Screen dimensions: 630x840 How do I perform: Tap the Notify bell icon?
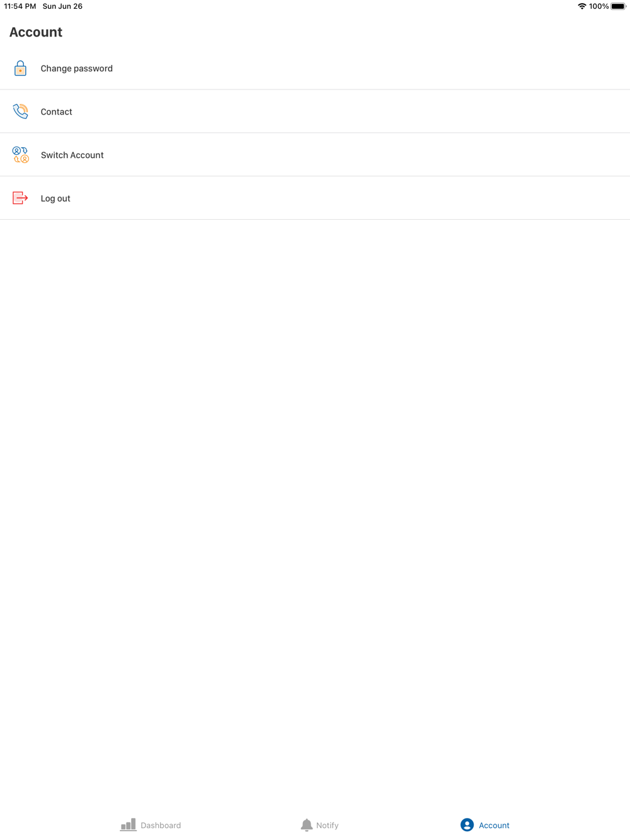(307, 825)
